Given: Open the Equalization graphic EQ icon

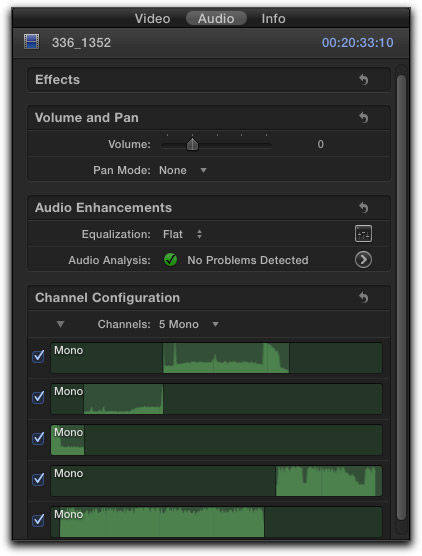Looking at the screenshot, I should (363, 234).
